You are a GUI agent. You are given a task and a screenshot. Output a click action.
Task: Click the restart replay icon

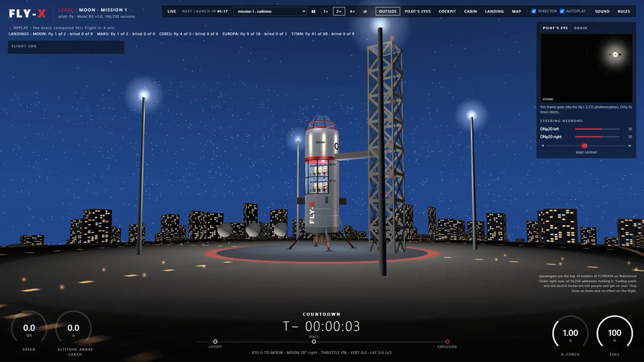[365, 11]
